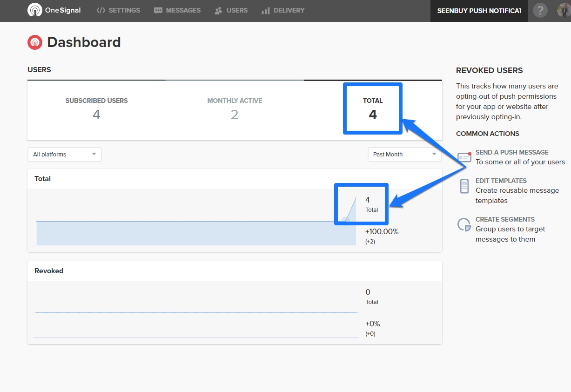Click the Send a Push Message icon
This screenshot has width=571, height=392.
tap(464, 157)
